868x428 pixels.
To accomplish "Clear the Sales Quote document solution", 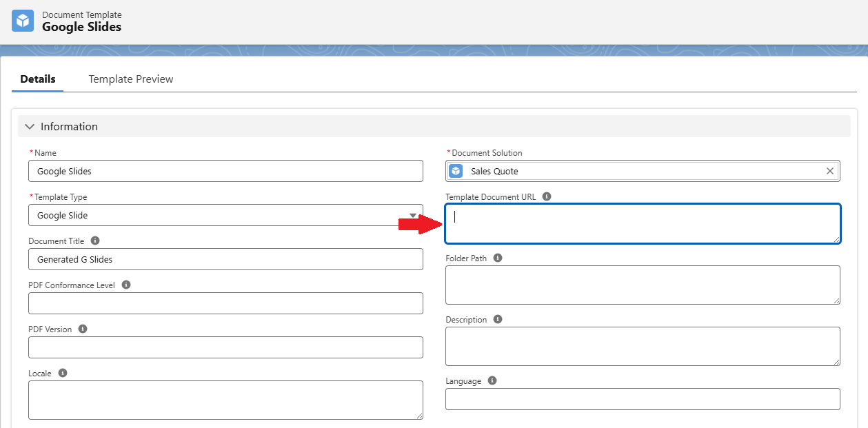I will click(830, 171).
